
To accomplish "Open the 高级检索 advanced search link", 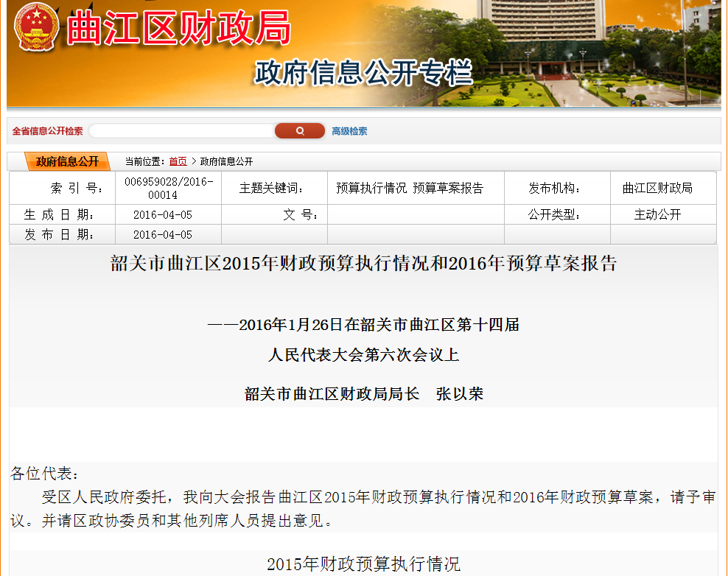I will (x=349, y=131).
